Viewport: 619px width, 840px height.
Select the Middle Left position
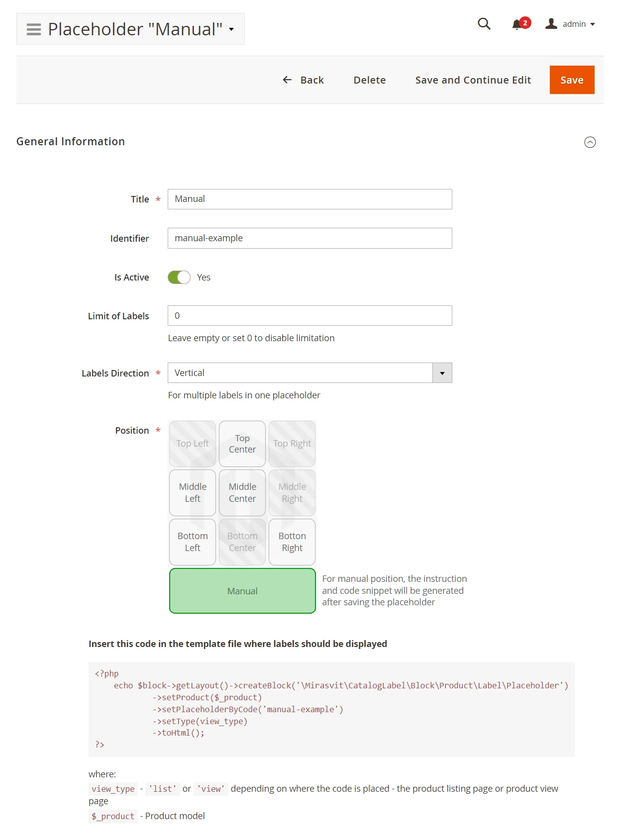click(x=193, y=493)
